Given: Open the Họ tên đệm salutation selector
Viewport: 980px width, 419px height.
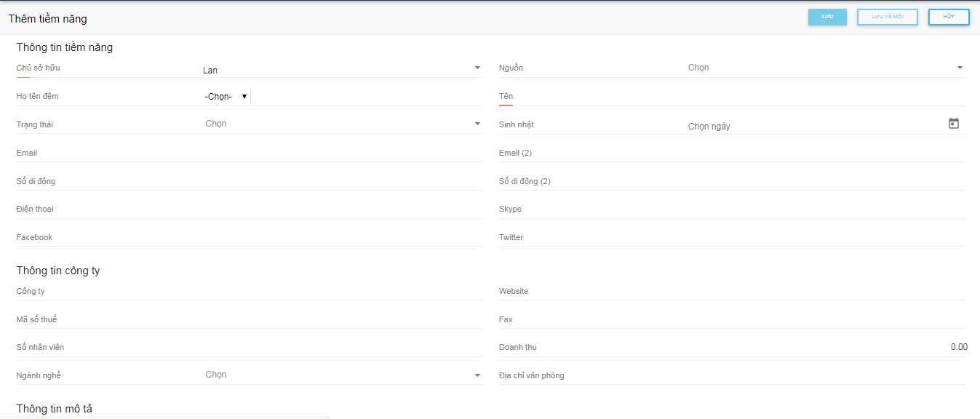Looking at the screenshot, I should point(226,96).
